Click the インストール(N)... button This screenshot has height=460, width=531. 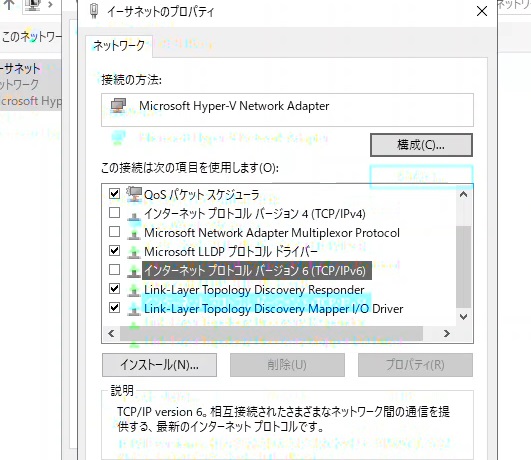[159, 365]
